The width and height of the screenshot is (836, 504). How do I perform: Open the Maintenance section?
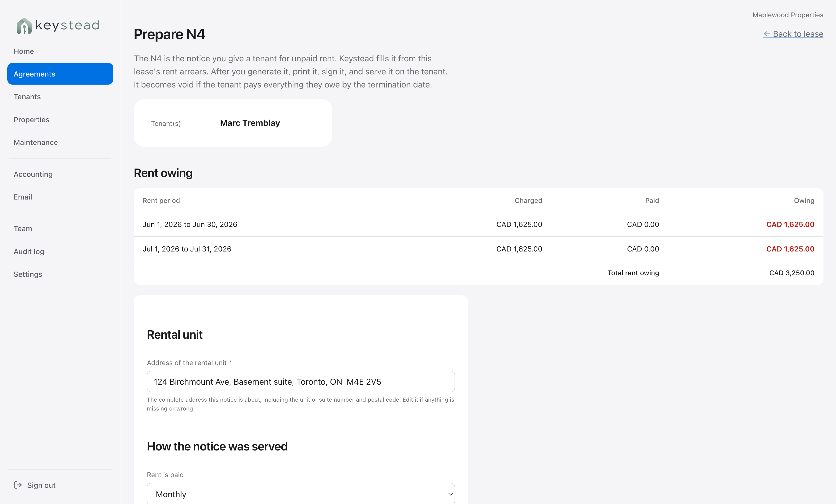(60, 142)
